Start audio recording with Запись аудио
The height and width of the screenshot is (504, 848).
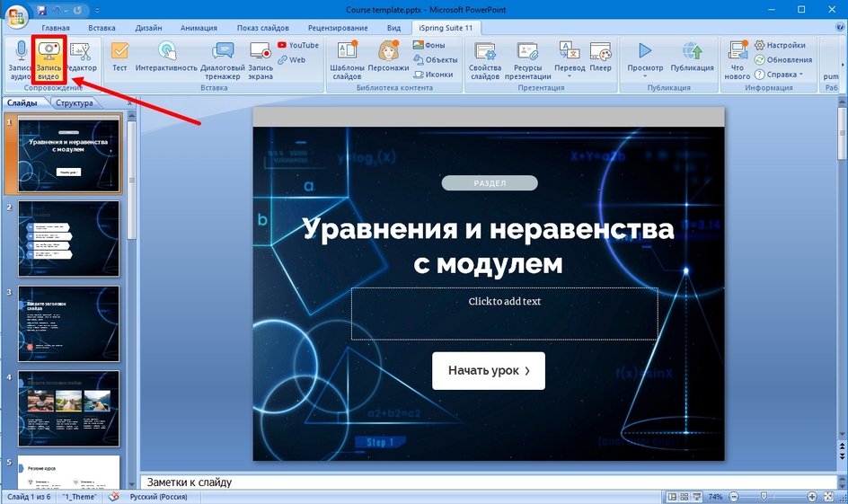click(20, 59)
